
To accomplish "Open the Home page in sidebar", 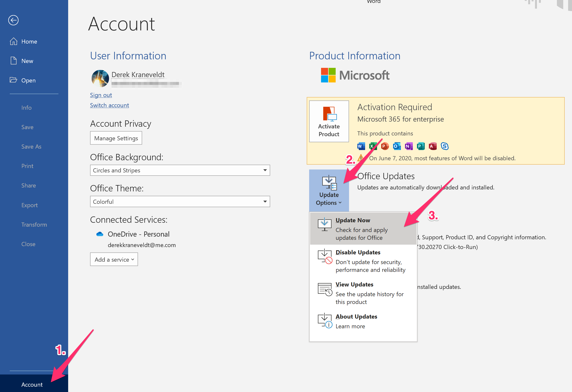I will pos(29,42).
